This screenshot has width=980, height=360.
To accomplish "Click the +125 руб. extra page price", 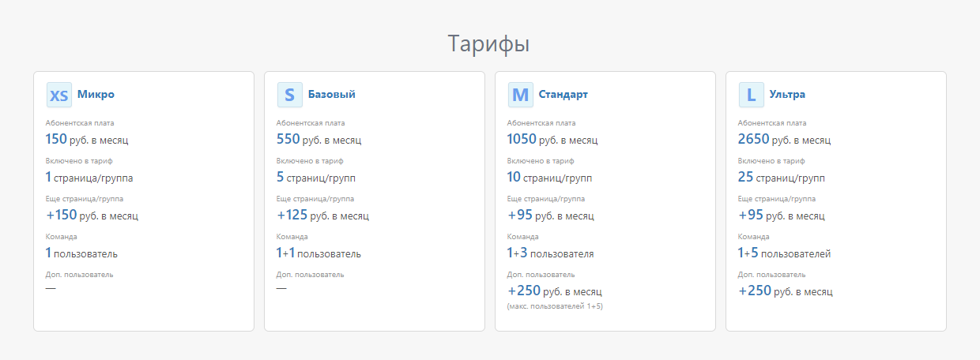I will [322, 215].
